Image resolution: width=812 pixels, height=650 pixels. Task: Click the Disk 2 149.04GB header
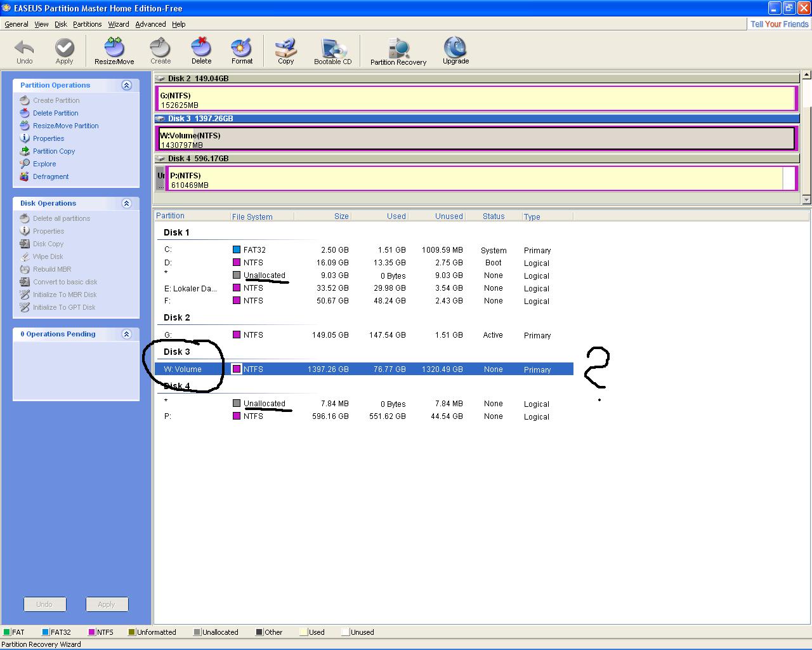pyautogui.click(x=476, y=79)
